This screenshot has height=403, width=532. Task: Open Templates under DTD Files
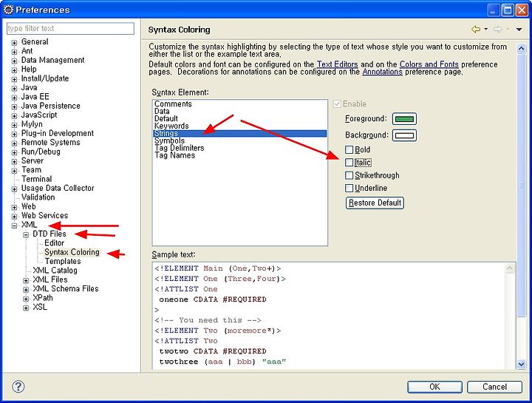[63, 262]
